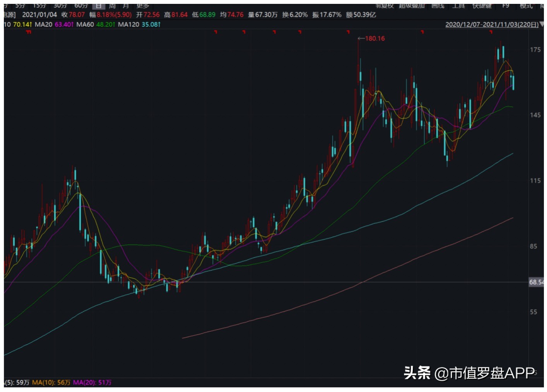This screenshot has height=392, width=547.
Task: Click the 2021/01/04 date in info row
Action: [39, 15]
